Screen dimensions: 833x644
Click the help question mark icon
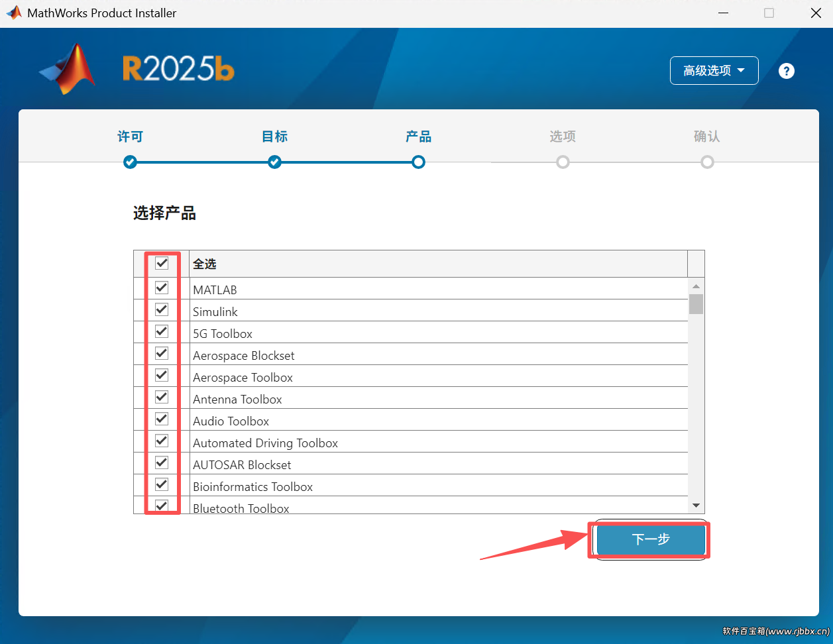[787, 71]
